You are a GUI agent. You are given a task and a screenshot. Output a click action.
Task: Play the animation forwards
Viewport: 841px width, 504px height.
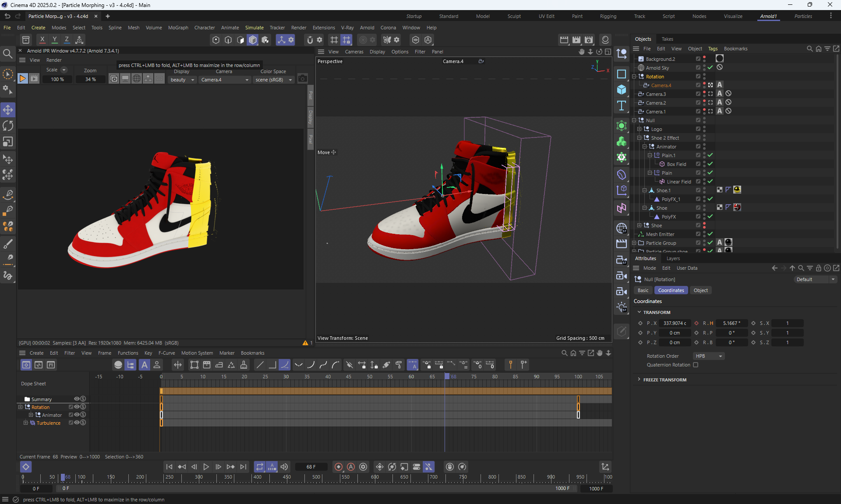pyautogui.click(x=206, y=467)
